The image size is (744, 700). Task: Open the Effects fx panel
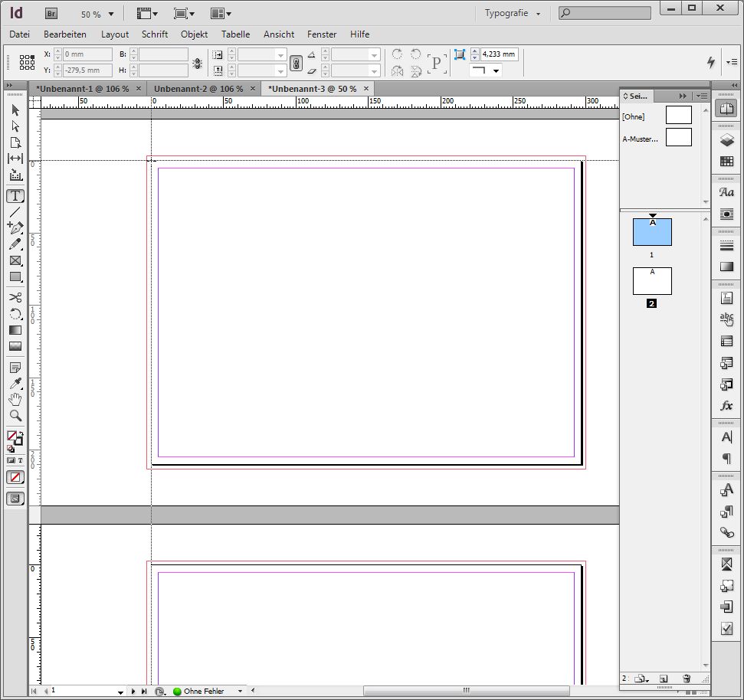point(726,405)
